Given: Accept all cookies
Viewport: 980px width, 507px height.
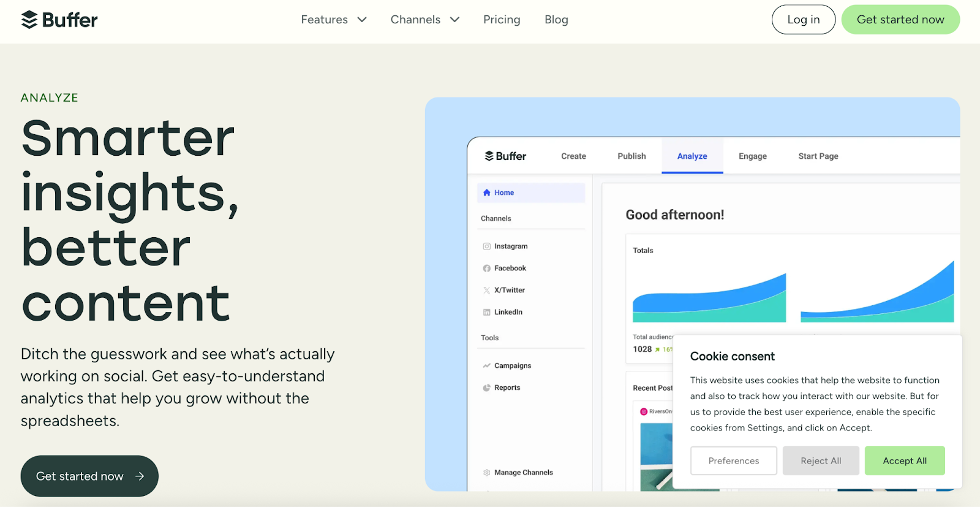Looking at the screenshot, I should pyautogui.click(x=904, y=461).
